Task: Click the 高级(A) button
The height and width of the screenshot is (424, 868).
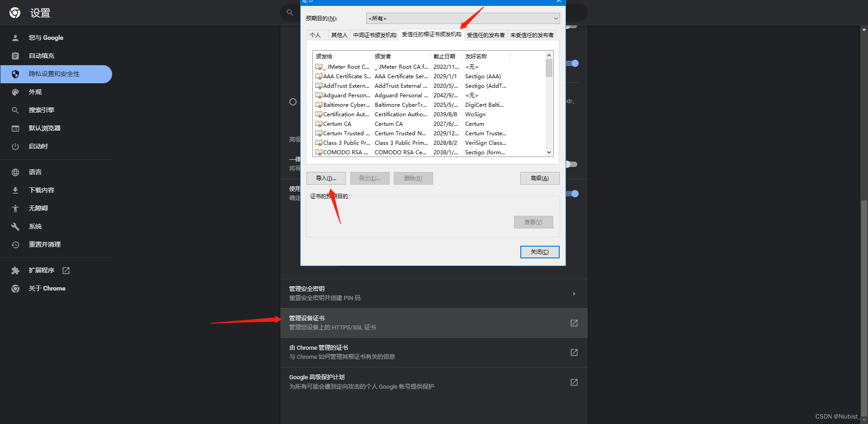Action: (540, 178)
